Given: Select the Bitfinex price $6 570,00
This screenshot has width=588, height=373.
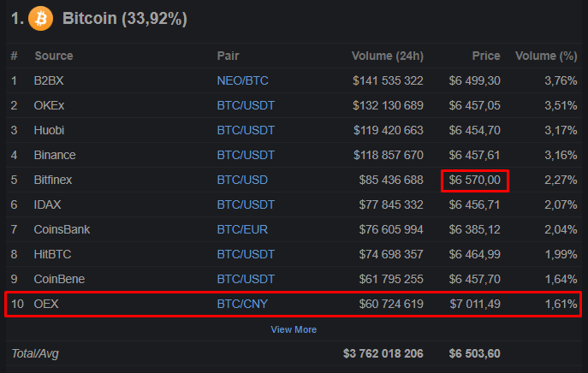Looking at the screenshot, I should click(x=475, y=180).
